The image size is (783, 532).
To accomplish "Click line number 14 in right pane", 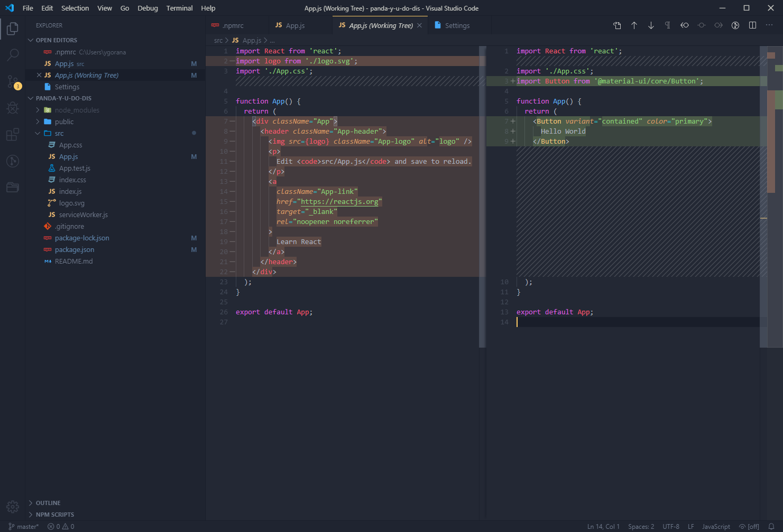I will pos(504,322).
